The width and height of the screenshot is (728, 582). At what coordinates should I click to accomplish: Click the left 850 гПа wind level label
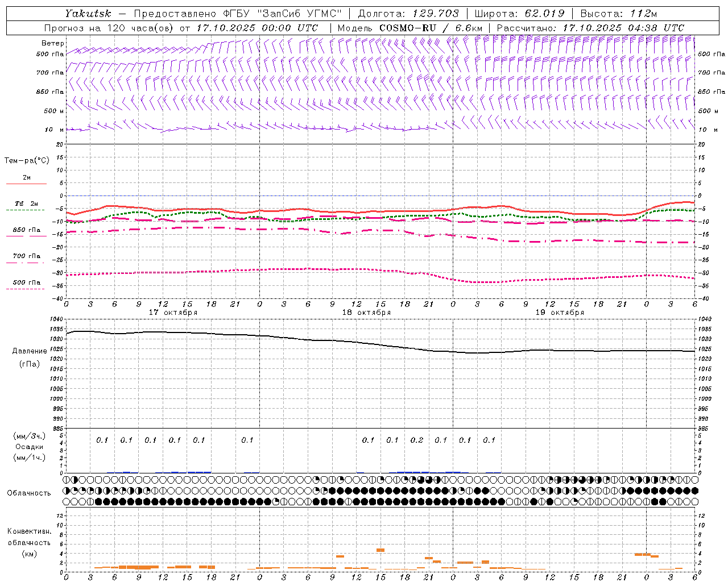50,92
